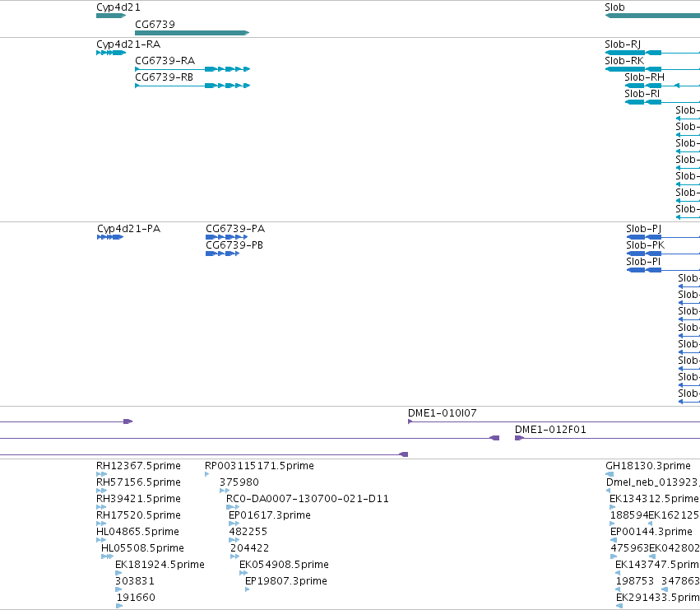Select feature 204422

235,556
